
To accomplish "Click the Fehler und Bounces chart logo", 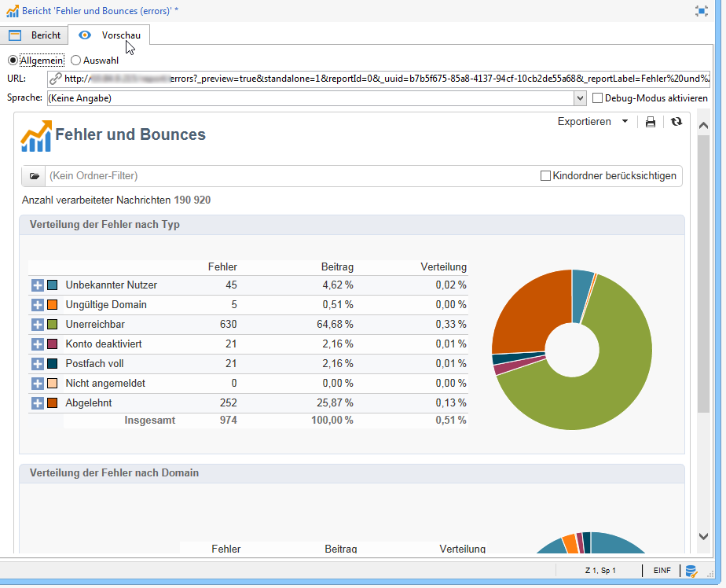I will click(x=36, y=136).
